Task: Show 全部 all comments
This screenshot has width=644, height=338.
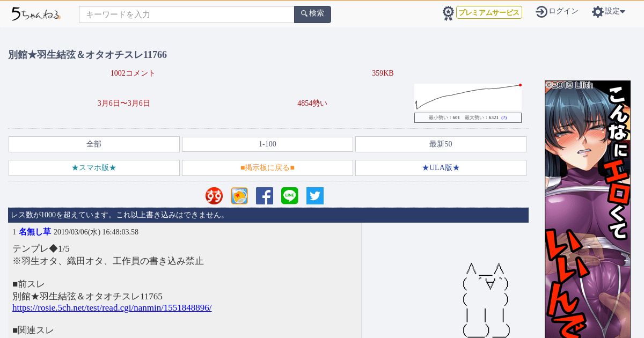Action: pos(94,144)
